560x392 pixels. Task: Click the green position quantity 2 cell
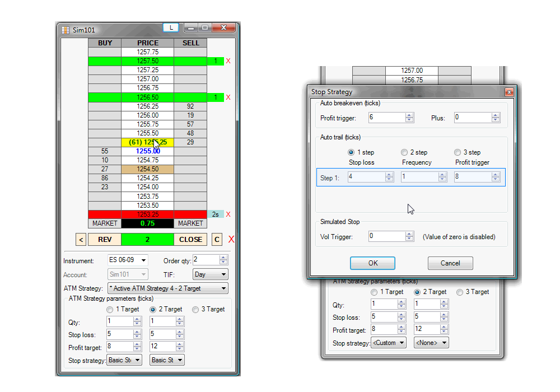pyautogui.click(x=147, y=240)
